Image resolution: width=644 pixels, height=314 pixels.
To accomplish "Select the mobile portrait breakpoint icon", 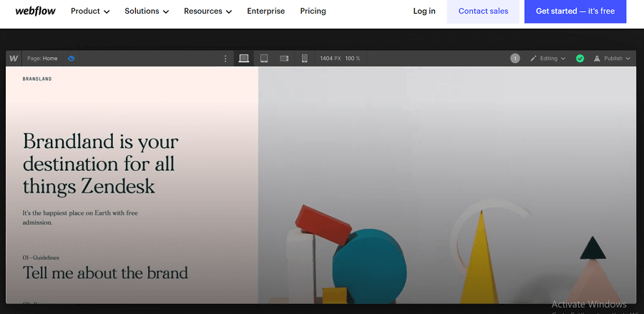I will coord(304,58).
